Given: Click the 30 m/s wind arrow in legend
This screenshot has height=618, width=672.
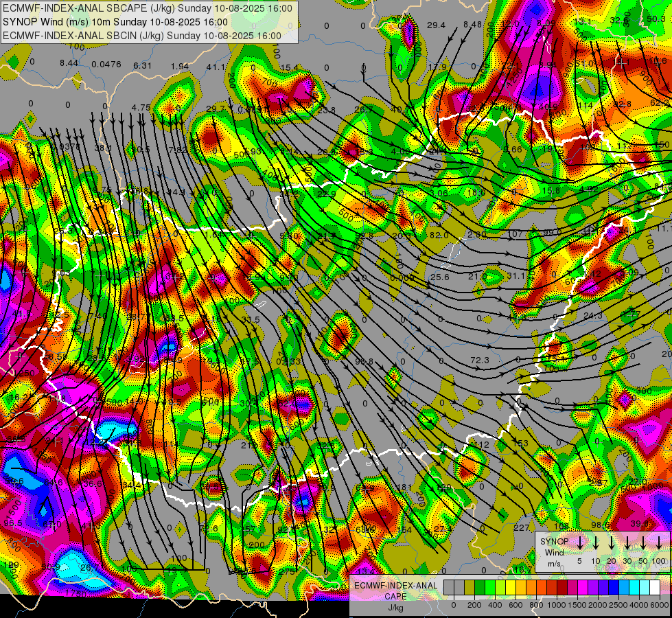Looking at the screenshot, I should click(x=627, y=543).
